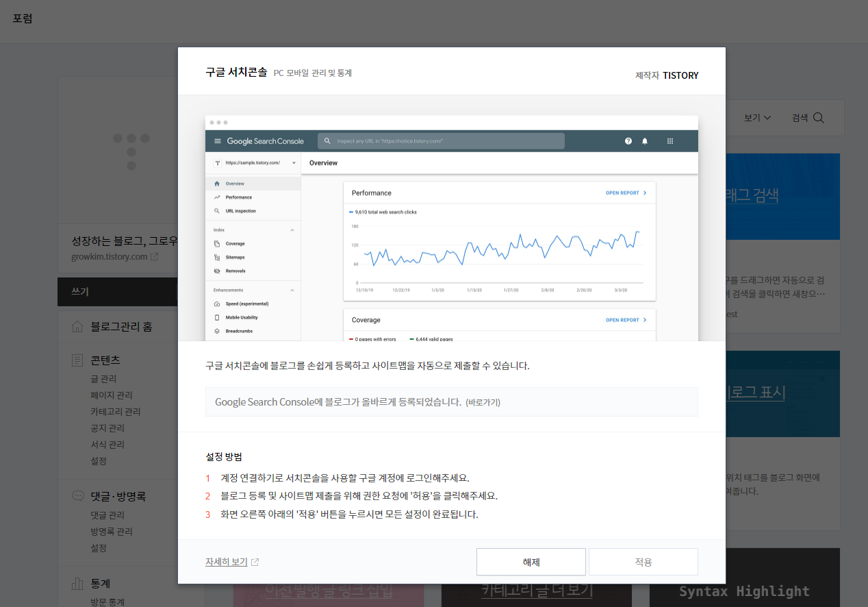
Task: Open the 포럼 link in the top bar
Action: click(x=23, y=18)
